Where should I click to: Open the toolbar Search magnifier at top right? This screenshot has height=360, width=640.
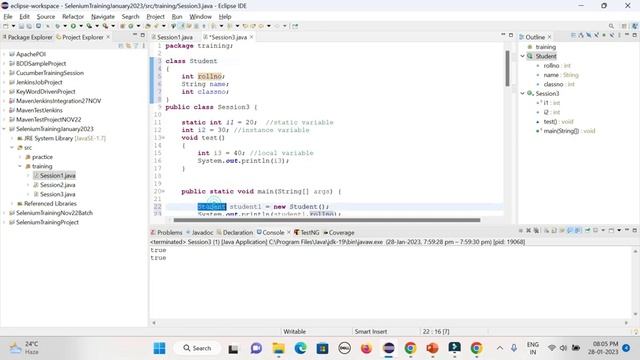tap(611, 26)
